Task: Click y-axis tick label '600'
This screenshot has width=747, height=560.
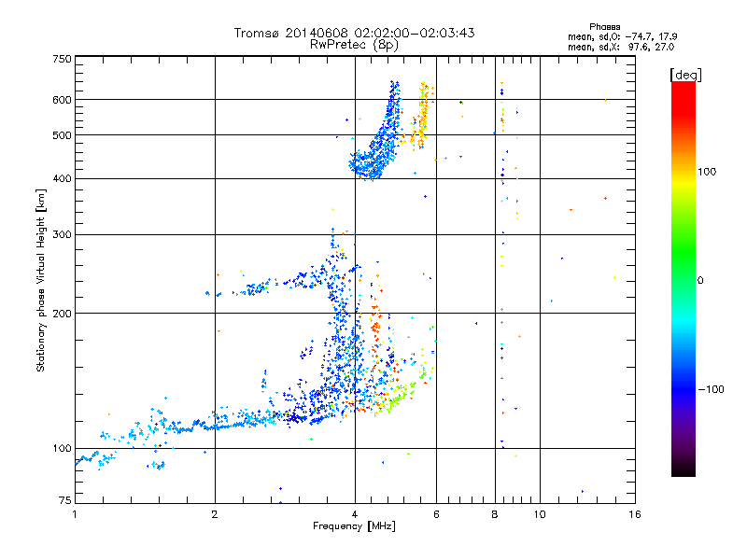Action: [62, 100]
